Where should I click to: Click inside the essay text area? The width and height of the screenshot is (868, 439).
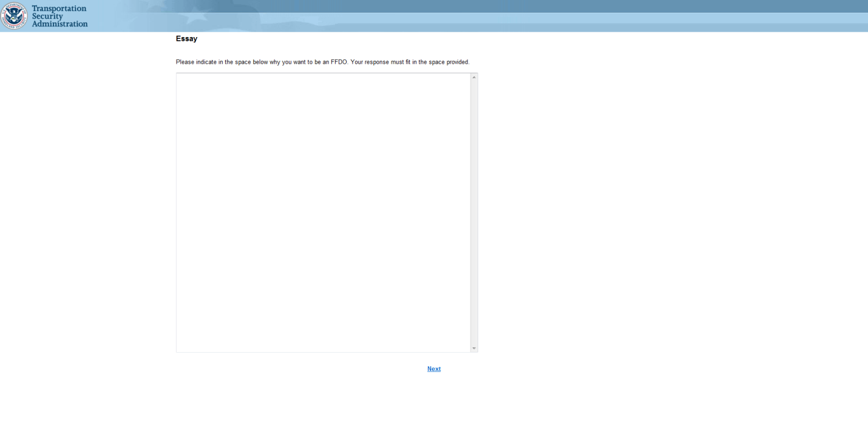(x=323, y=182)
